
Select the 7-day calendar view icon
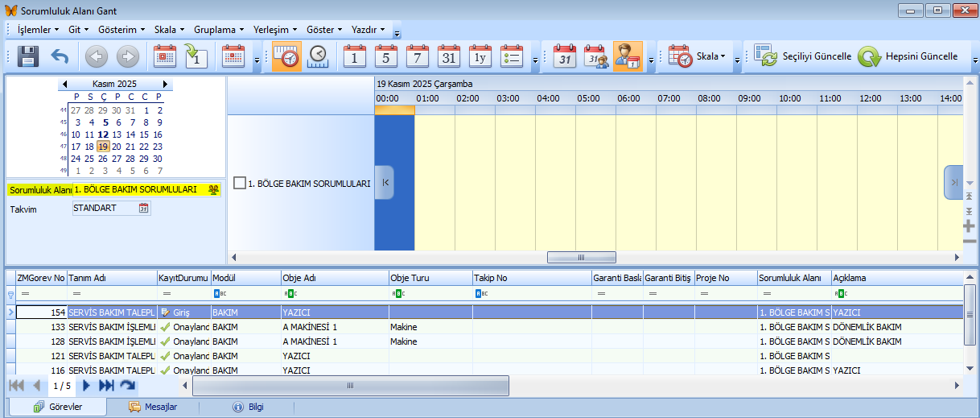pyautogui.click(x=418, y=56)
